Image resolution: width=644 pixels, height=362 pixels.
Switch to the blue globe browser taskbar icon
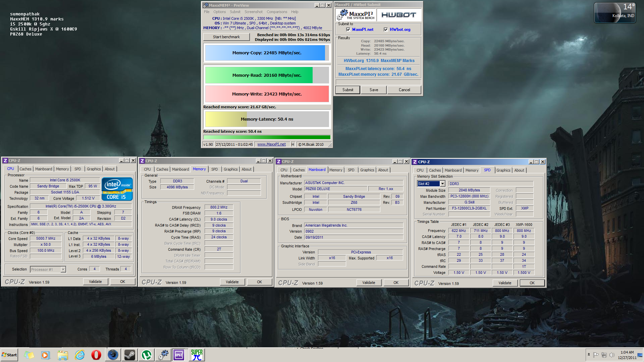pyautogui.click(x=113, y=355)
